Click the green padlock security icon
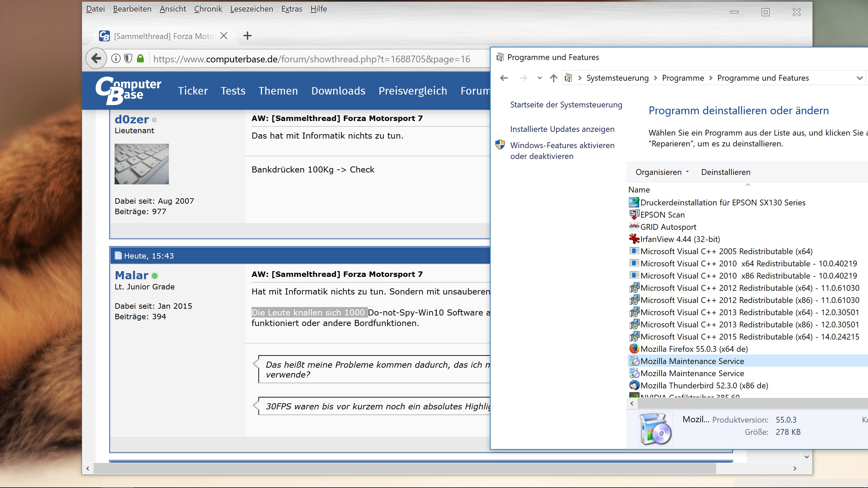 [x=140, y=59]
